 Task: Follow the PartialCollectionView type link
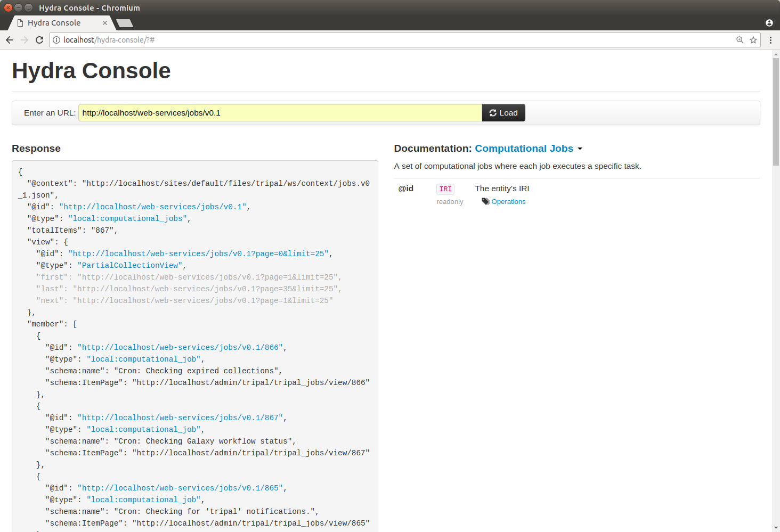point(130,266)
